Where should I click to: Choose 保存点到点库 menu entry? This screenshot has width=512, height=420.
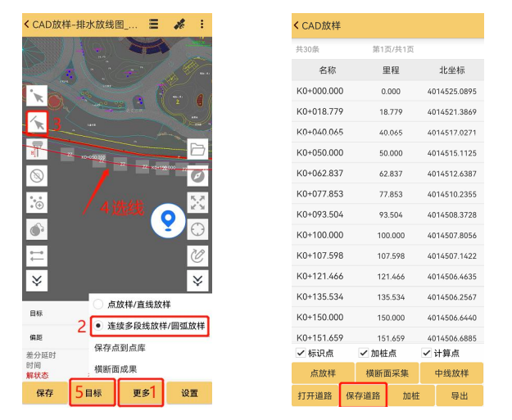coord(131,347)
